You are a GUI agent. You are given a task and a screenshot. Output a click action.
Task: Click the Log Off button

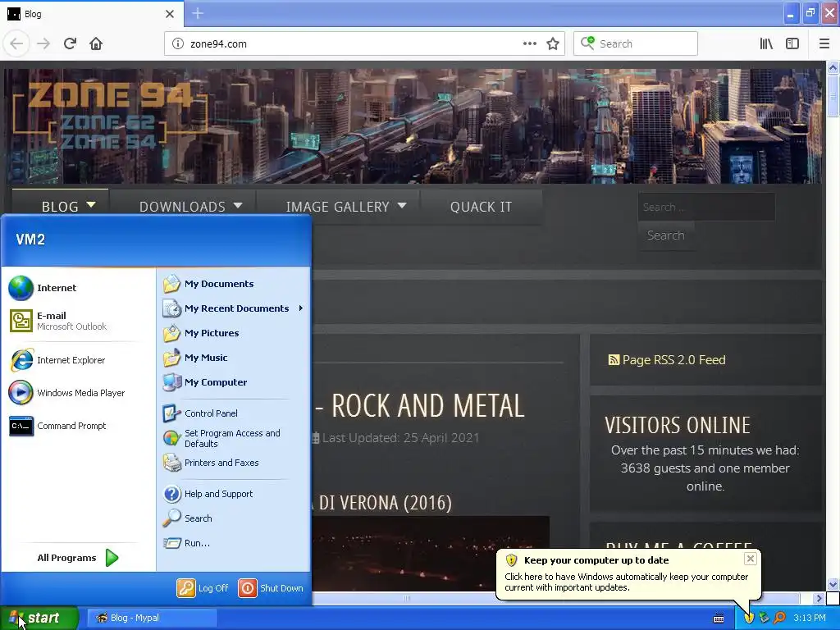click(203, 588)
